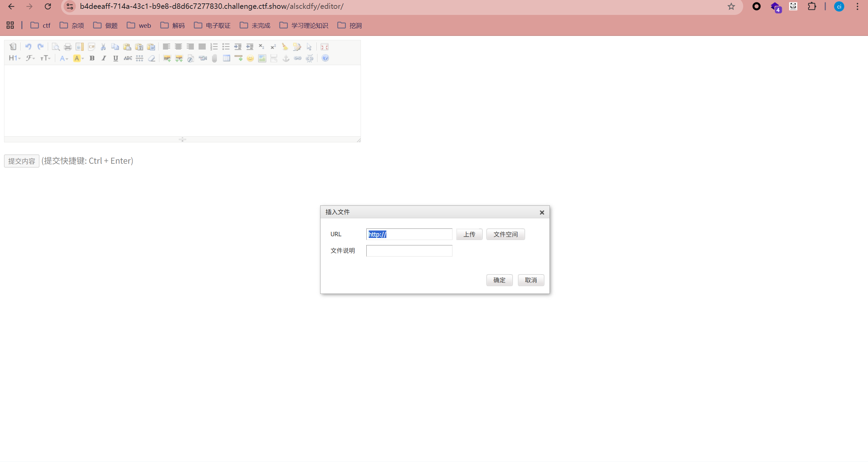Click the insert table icon
The height and width of the screenshot is (462, 868).
[x=226, y=58]
